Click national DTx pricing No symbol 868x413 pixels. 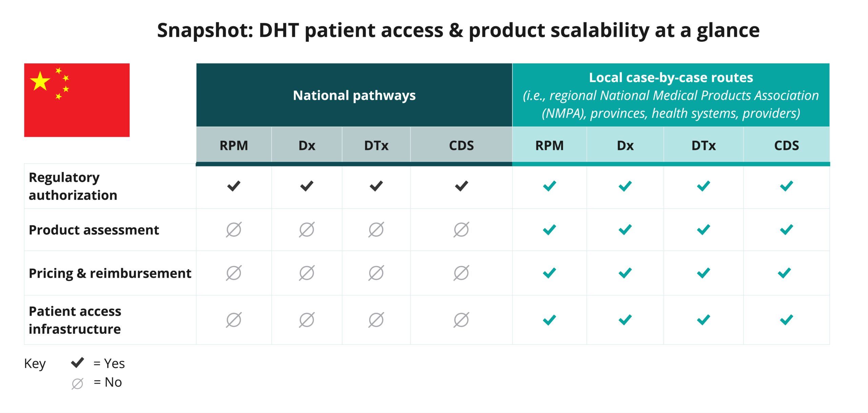pyautogui.click(x=376, y=273)
